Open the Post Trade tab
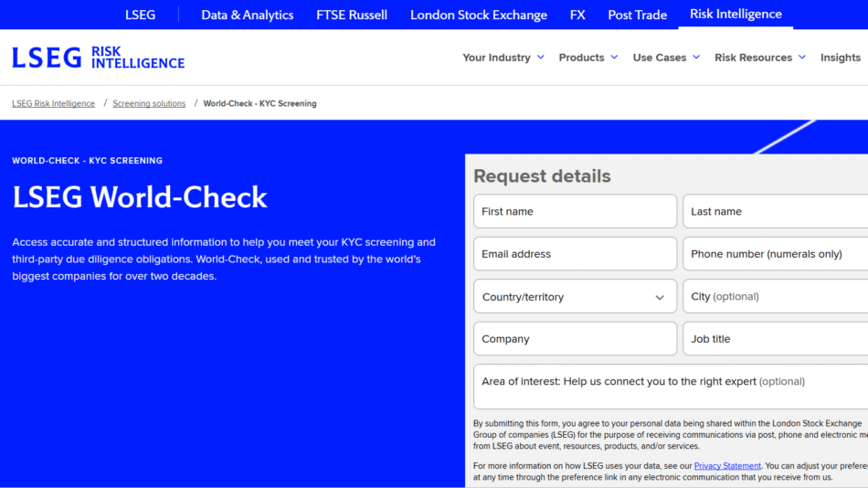The height and width of the screenshot is (488, 868). coord(638,15)
